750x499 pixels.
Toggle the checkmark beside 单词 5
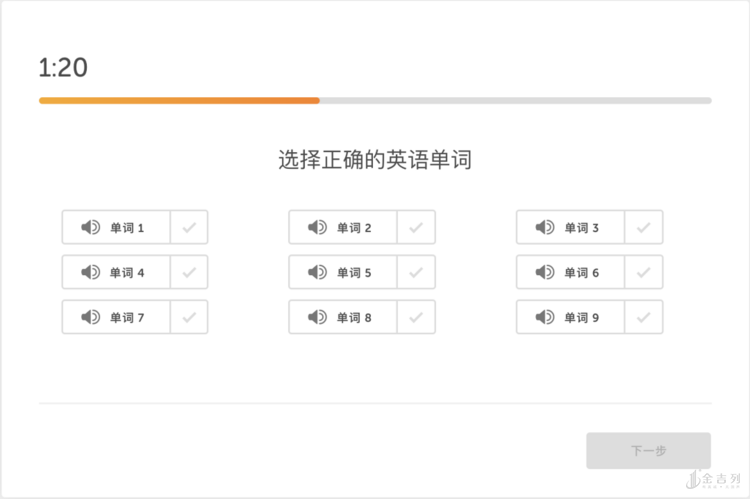pos(416,272)
